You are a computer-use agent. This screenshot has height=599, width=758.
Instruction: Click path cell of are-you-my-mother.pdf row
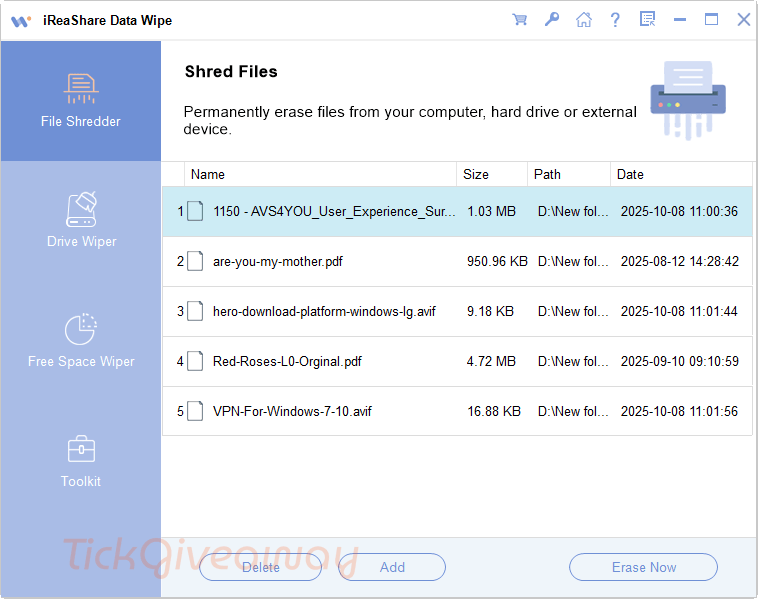coord(573,262)
